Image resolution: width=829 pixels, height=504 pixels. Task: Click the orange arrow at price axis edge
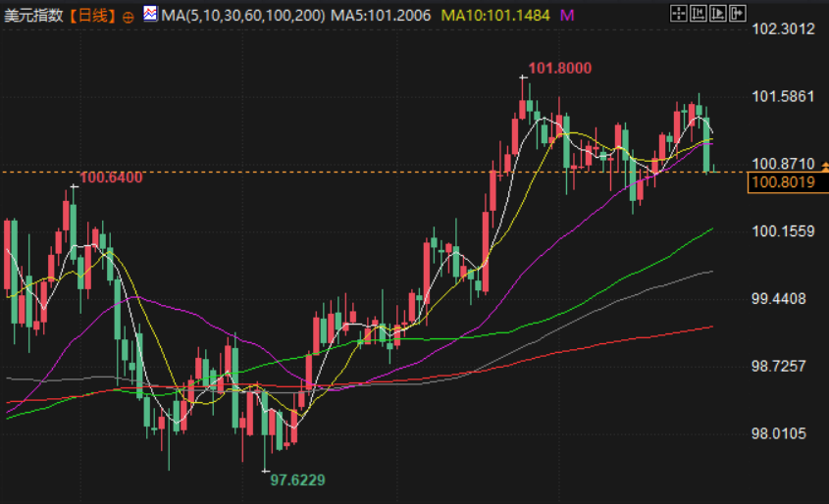[825, 167]
